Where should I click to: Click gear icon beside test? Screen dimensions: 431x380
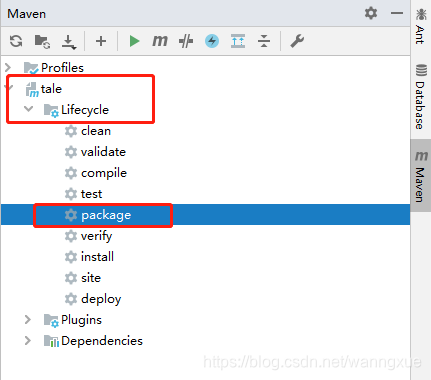[x=71, y=194]
